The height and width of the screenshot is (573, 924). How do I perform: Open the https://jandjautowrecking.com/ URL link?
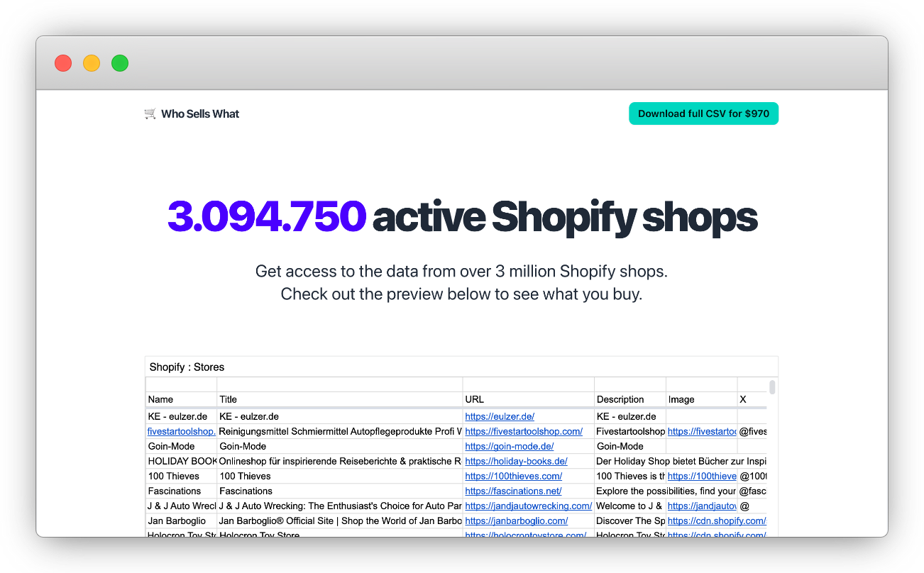coord(529,506)
